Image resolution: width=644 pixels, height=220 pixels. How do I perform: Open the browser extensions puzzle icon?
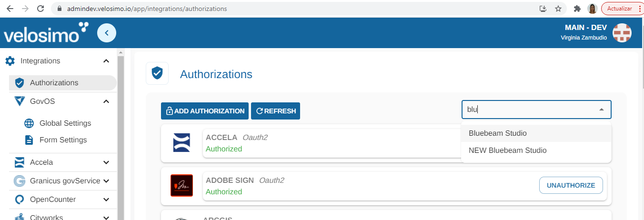[x=577, y=9]
